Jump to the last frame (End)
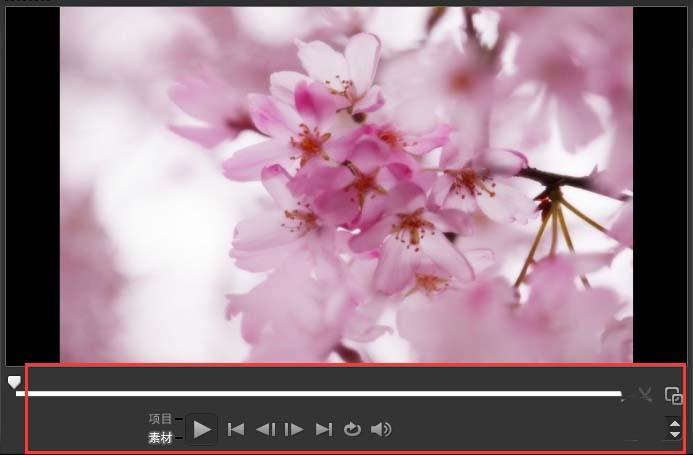The image size is (693, 455). click(x=323, y=430)
